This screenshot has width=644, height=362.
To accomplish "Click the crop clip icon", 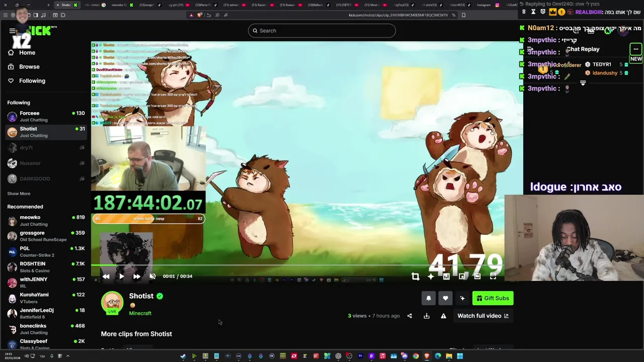I will click(415, 277).
